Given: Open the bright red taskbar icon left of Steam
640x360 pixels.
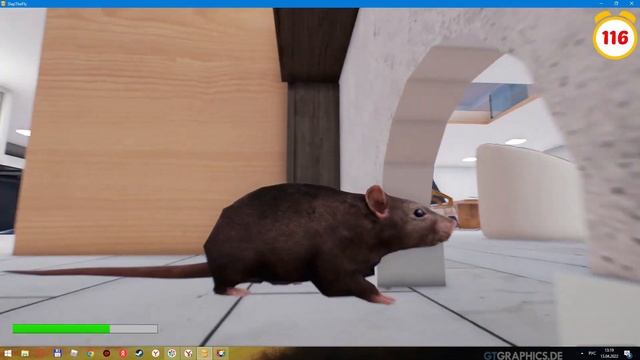Looking at the screenshot, I should click(123, 353).
